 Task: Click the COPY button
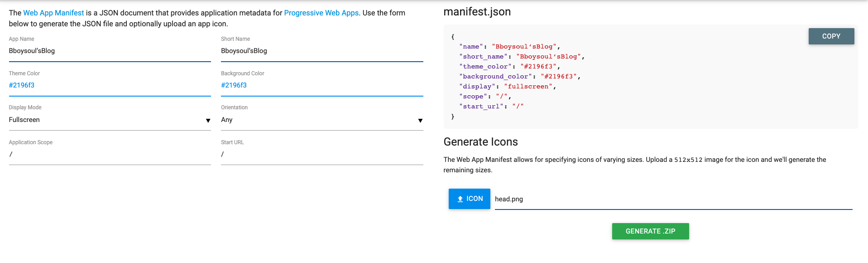point(831,36)
